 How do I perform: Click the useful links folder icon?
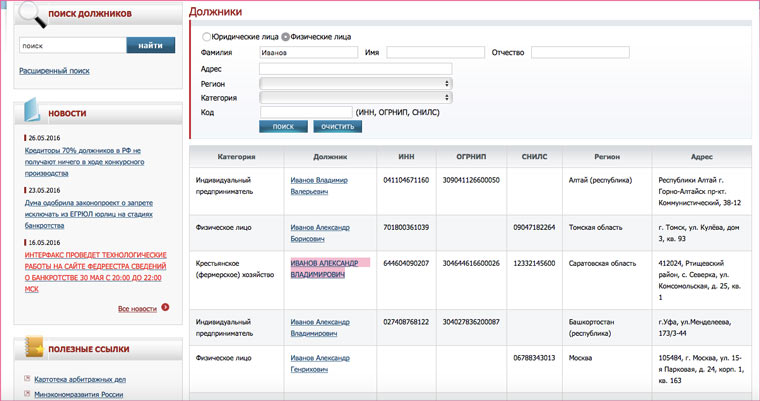coord(33,348)
